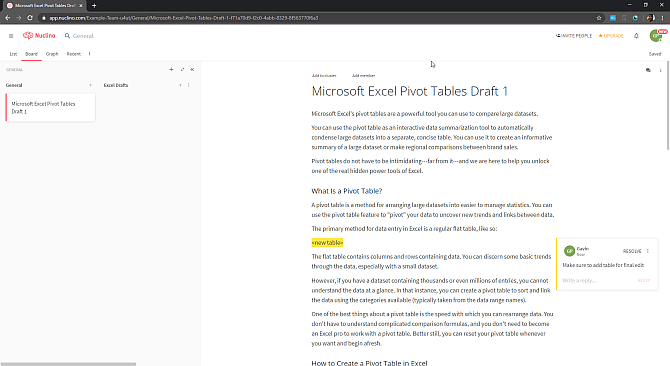670x366 pixels.
Task: Collapse the sidebar with double-arrow icon
Action: 192,69
